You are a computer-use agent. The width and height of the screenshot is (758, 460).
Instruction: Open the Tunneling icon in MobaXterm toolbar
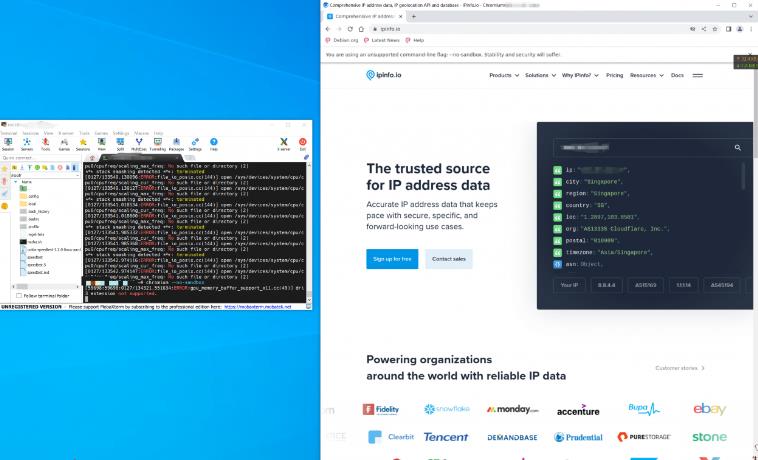pos(158,144)
